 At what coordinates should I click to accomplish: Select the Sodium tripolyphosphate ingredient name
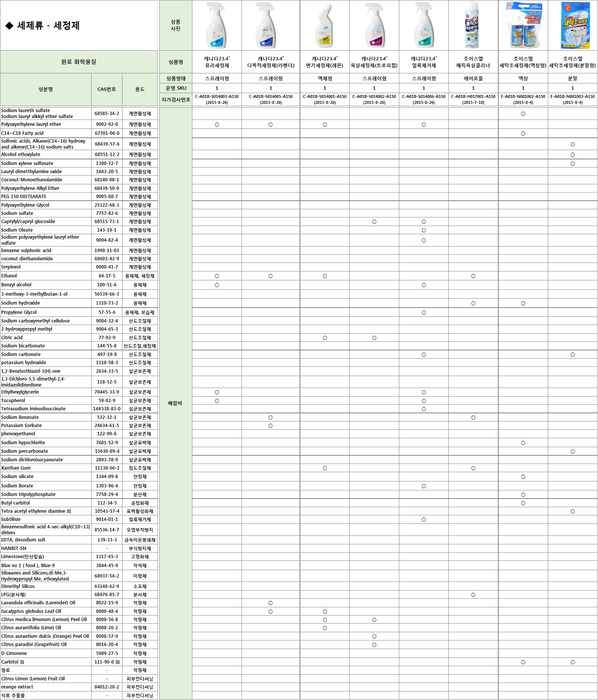click(28, 494)
